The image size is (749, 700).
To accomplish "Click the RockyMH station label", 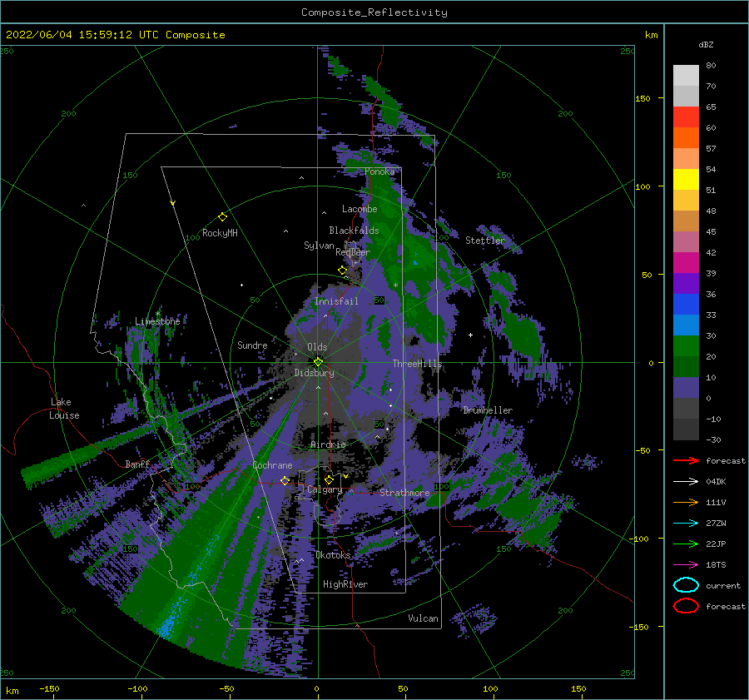I will tap(220, 233).
